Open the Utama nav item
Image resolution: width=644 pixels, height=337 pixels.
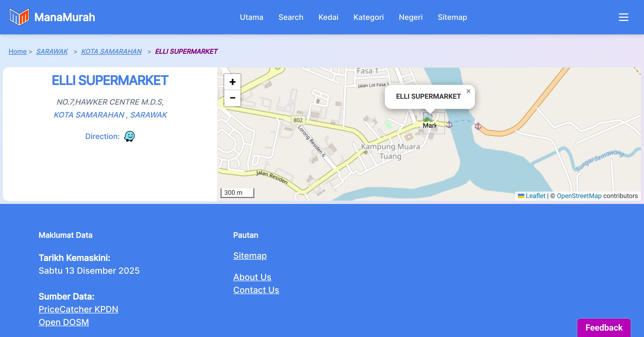click(251, 17)
